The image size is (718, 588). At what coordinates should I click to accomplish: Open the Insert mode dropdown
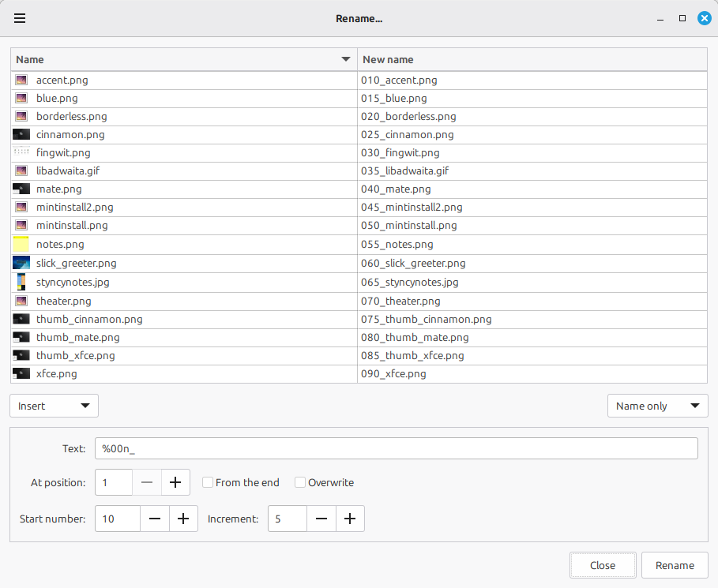coord(54,406)
